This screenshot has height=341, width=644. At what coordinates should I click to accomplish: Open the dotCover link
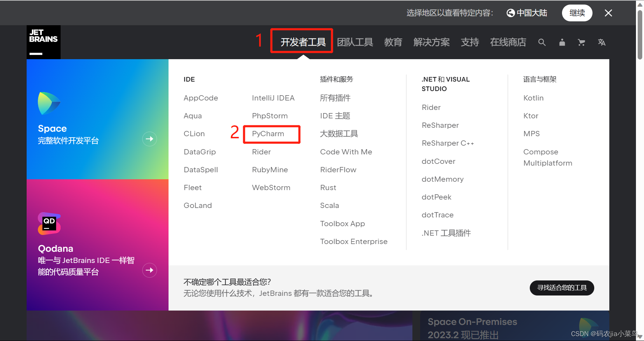tap(438, 161)
